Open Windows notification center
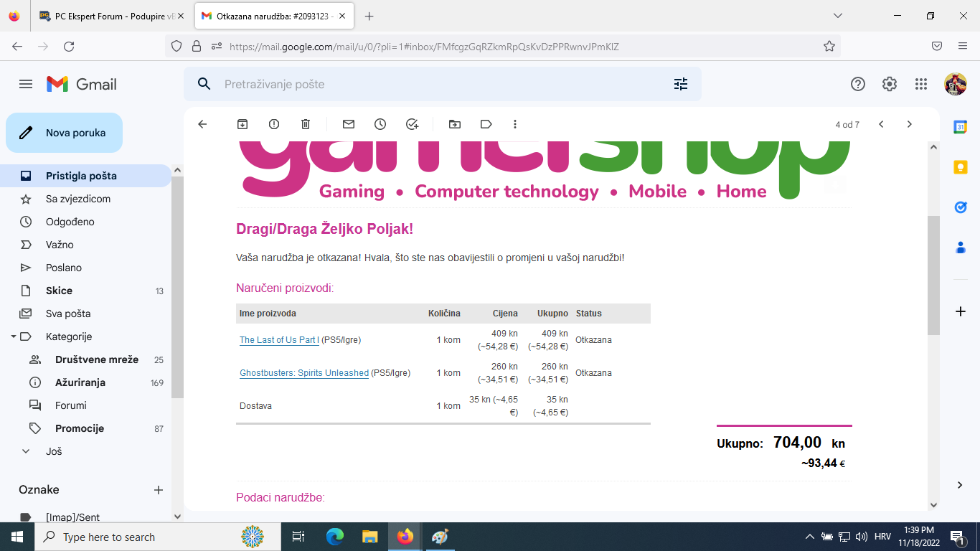The height and width of the screenshot is (551, 980). pos(957,537)
